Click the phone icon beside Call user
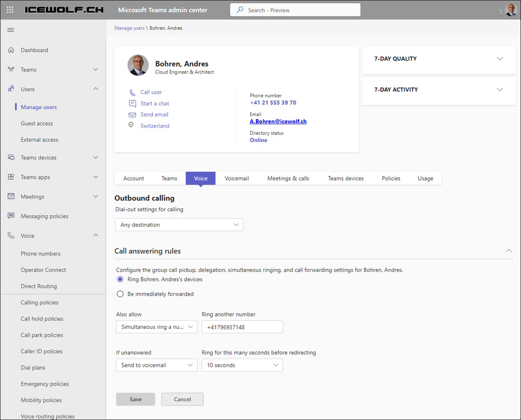 [x=132, y=92]
